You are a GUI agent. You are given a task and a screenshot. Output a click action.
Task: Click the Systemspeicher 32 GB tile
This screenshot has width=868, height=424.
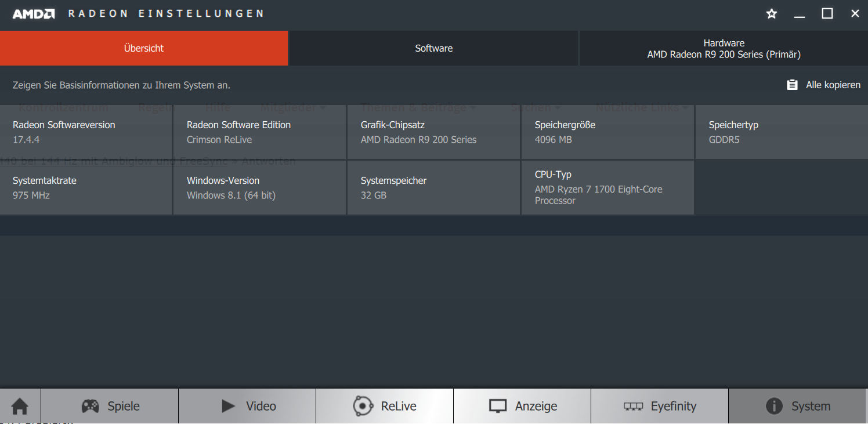(433, 187)
